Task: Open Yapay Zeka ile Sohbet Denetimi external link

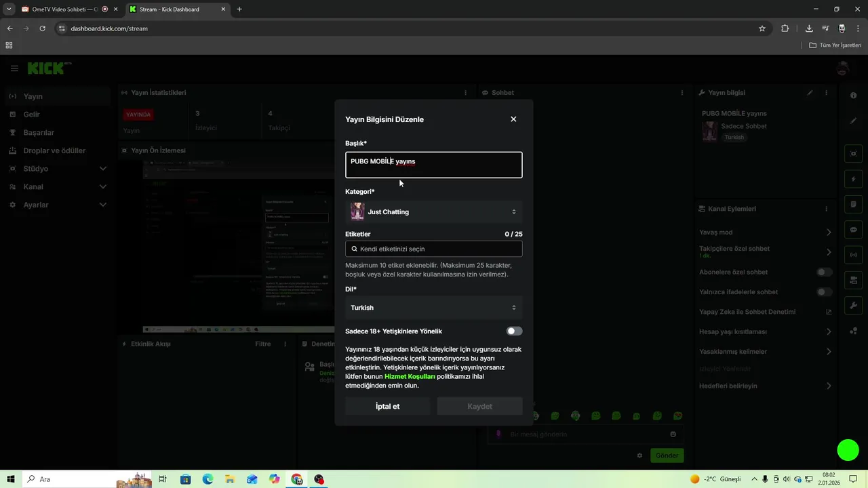Action: coord(829,312)
